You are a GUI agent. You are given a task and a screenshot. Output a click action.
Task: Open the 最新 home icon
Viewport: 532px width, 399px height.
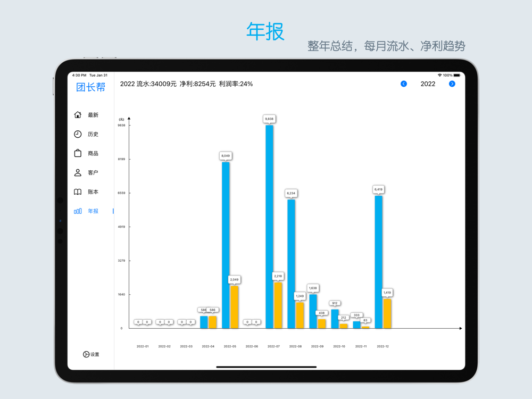click(78, 115)
